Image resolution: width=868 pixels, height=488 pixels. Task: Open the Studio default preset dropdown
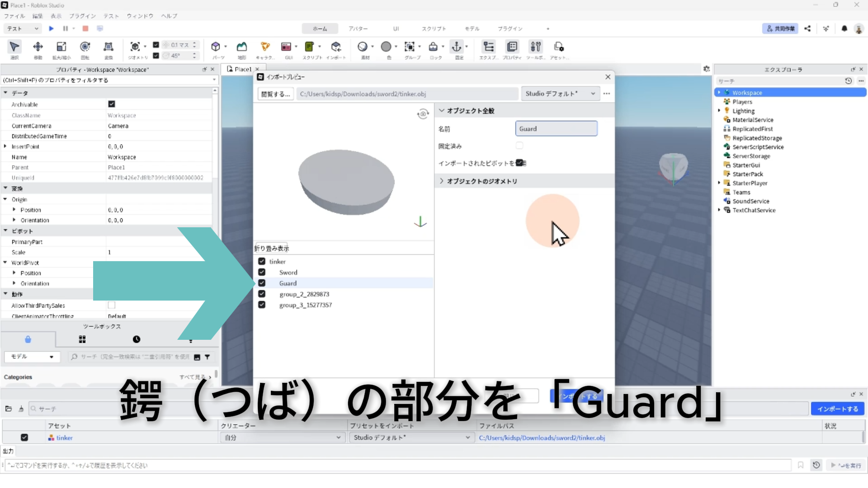point(560,94)
